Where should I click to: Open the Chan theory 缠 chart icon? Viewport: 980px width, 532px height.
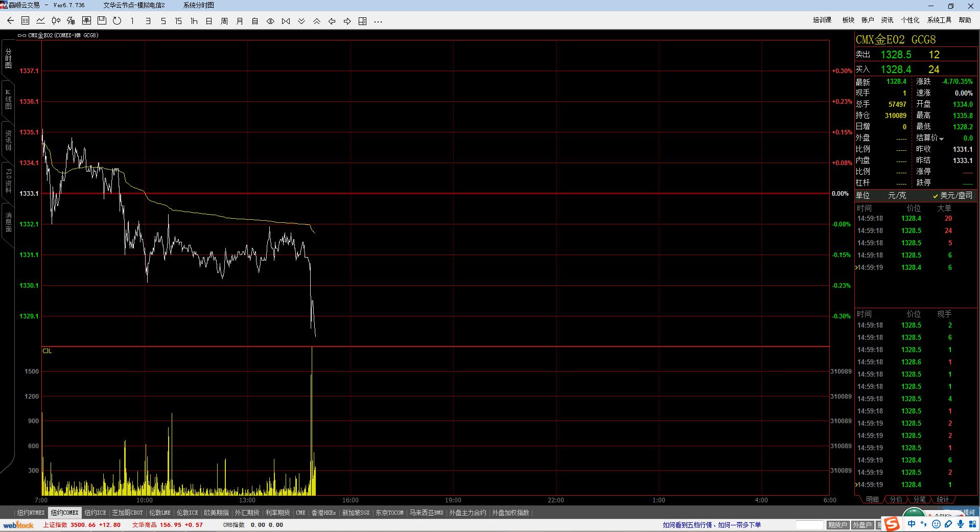click(71, 21)
